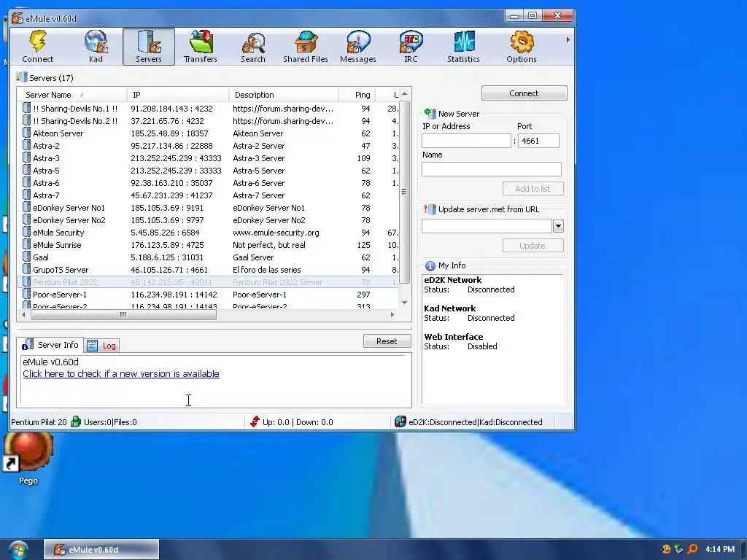The image size is (747, 560).
Task: Click the Add to list button
Action: point(533,189)
